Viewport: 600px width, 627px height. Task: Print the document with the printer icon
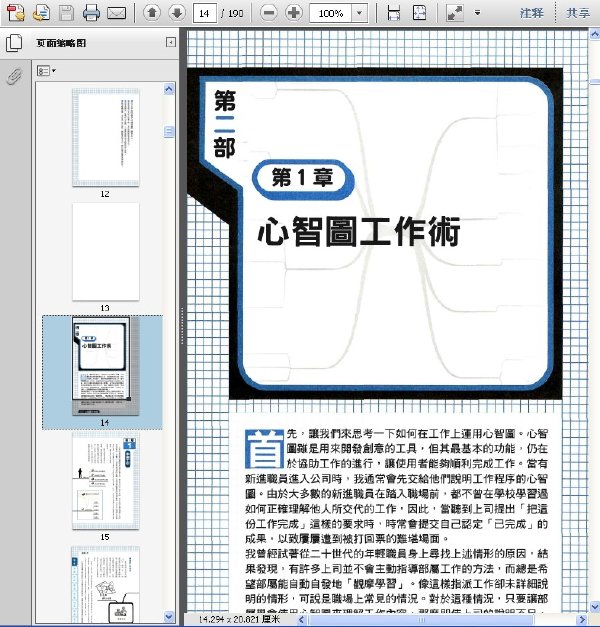click(92, 13)
